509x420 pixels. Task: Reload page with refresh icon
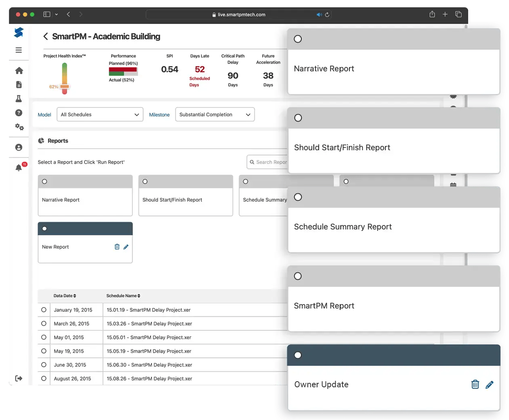coord(327,15)
